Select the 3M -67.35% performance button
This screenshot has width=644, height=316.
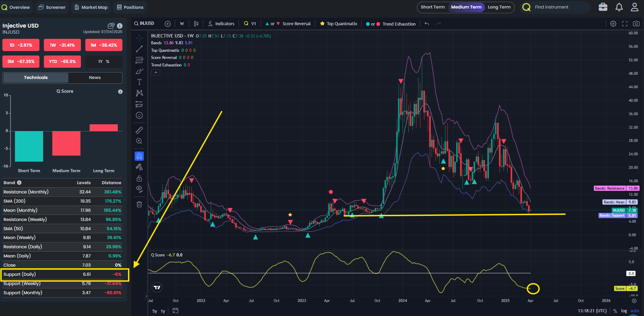21,62
